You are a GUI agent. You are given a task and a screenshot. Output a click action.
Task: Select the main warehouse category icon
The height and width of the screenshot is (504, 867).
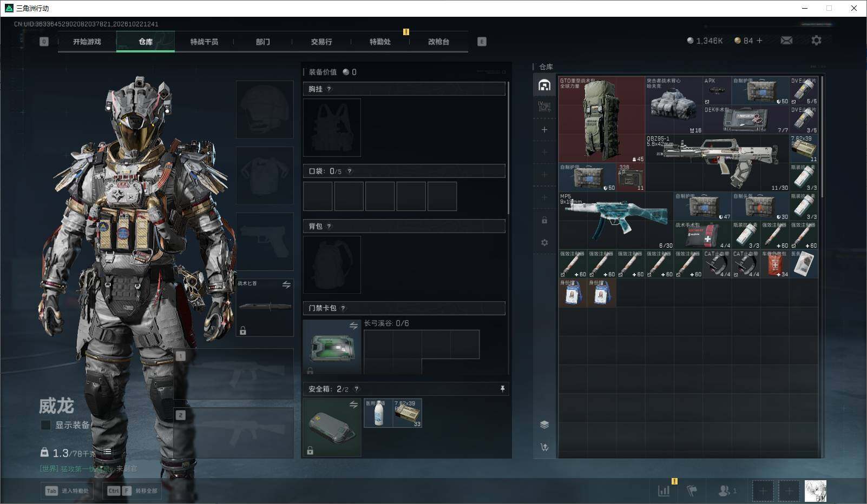click(x=544, y=85)
